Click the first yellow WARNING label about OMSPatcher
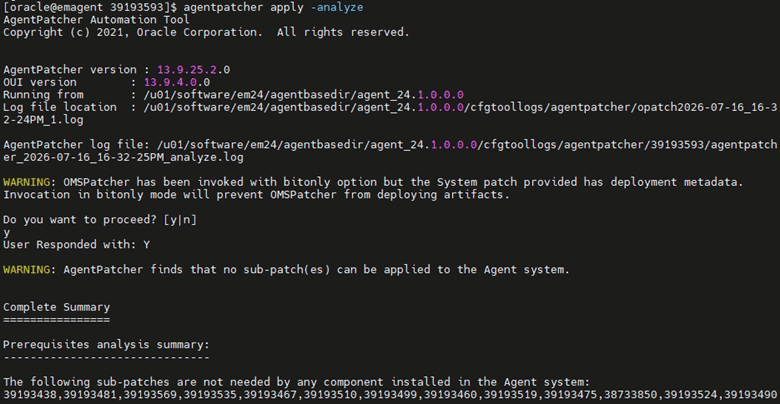 click(x=26, y=182)
